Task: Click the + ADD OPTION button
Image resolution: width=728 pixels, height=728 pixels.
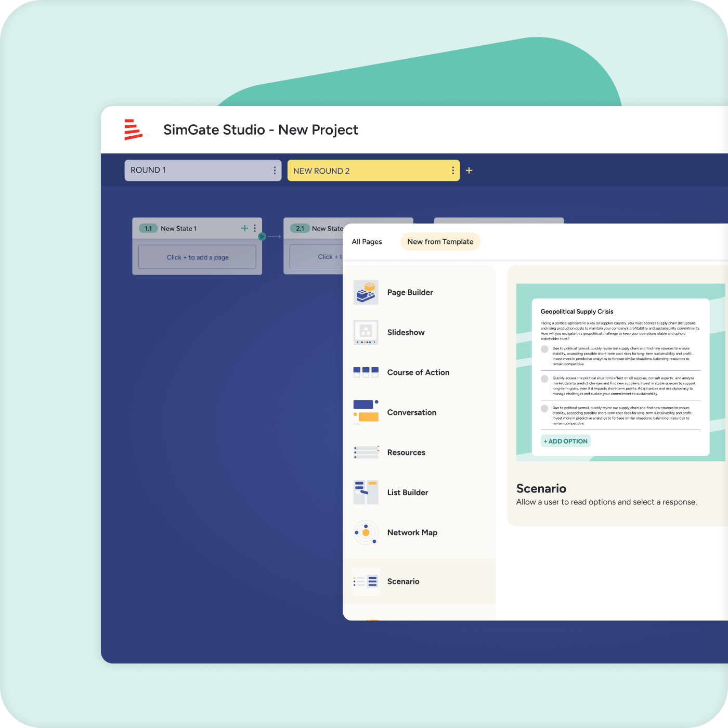Action: [x=566, y=441]
